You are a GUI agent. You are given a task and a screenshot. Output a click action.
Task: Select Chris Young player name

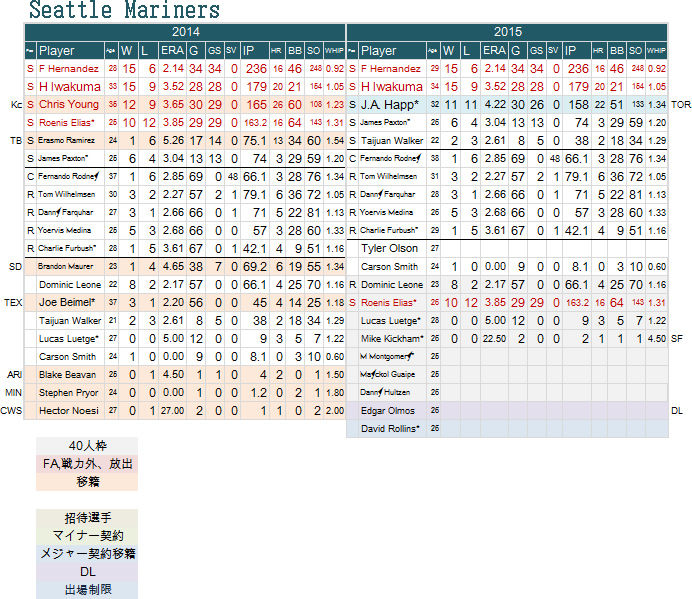pos(69,105)
